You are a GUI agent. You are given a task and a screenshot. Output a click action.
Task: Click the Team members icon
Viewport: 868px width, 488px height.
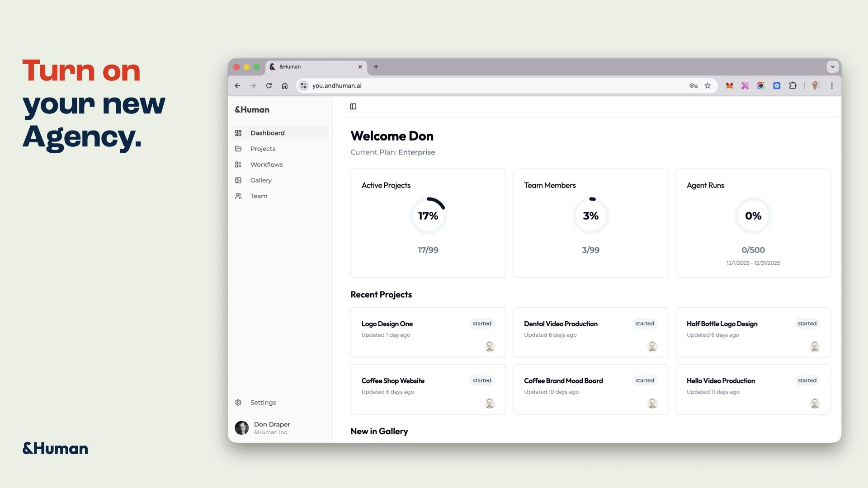pyautogui.click(x=239, y=196)
